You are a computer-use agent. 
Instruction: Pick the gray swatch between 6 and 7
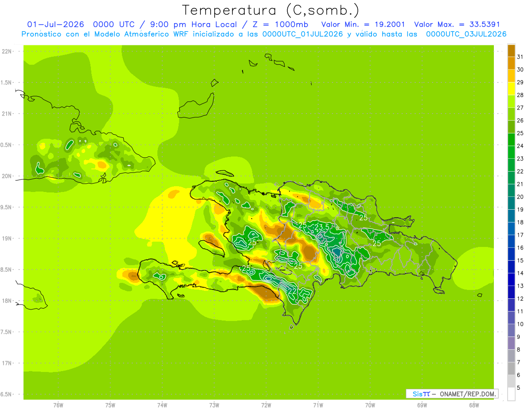pyautogui.click(x=511, y=368)
